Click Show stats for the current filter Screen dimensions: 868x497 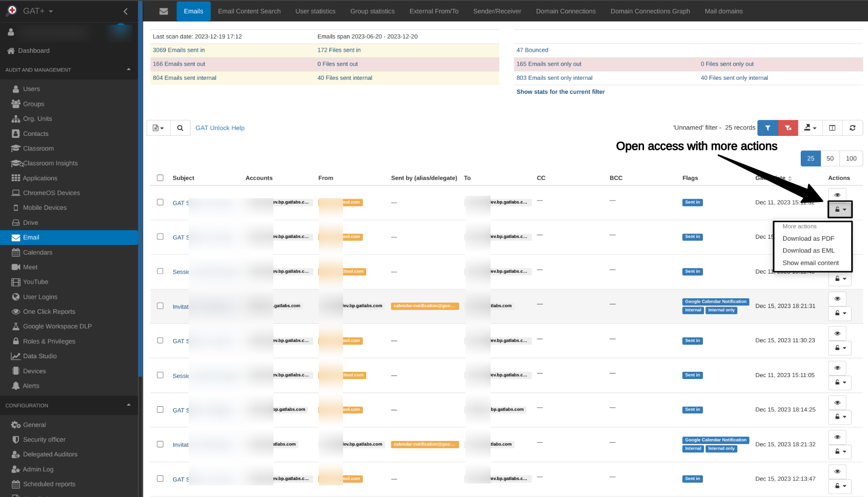[560, 92]
